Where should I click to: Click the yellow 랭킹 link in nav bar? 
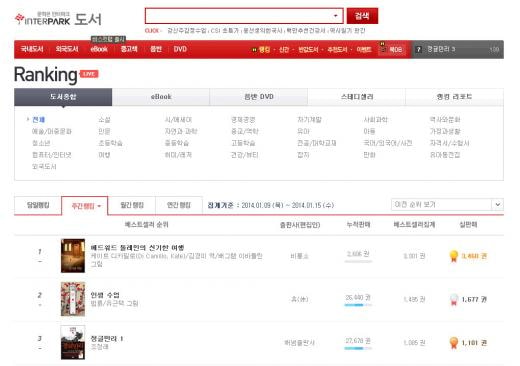(x=264, y=50)
